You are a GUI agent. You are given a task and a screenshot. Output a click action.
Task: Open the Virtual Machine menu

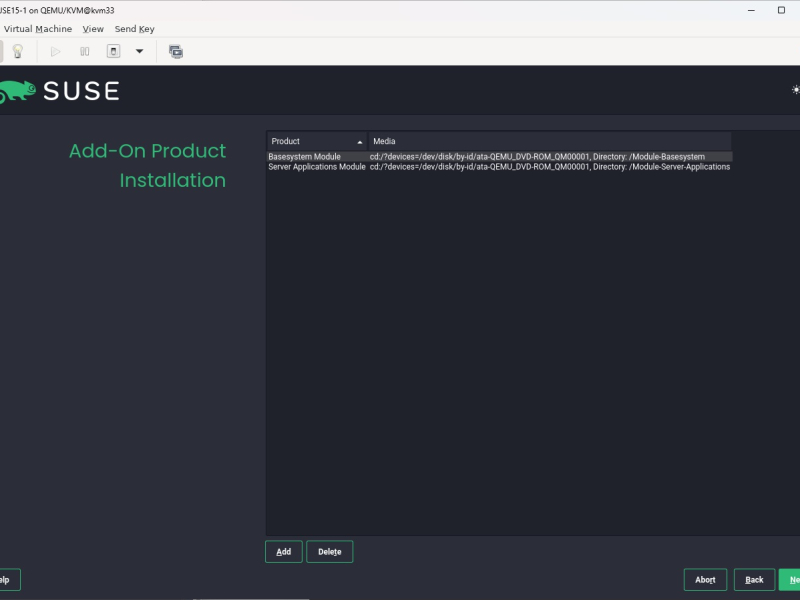38,29
